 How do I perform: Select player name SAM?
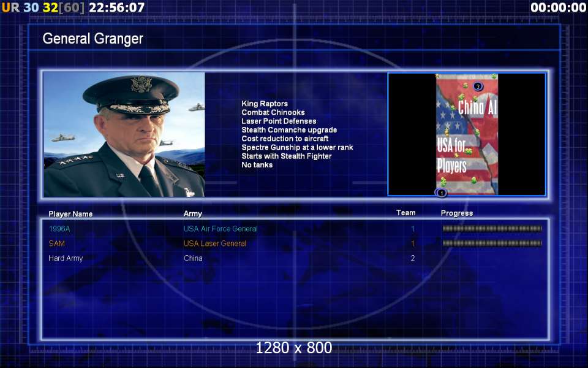click(56, 243)
